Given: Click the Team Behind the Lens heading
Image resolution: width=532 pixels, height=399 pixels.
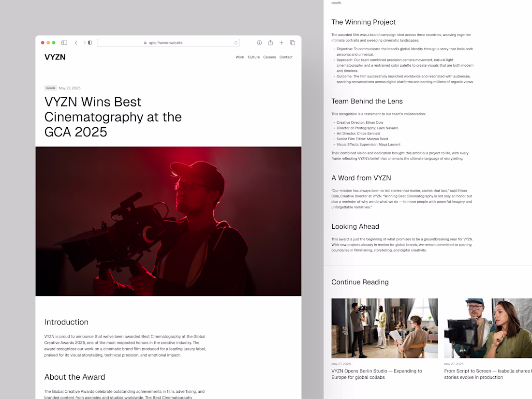Looking at the screenshot, I should [x=367, y=101].
